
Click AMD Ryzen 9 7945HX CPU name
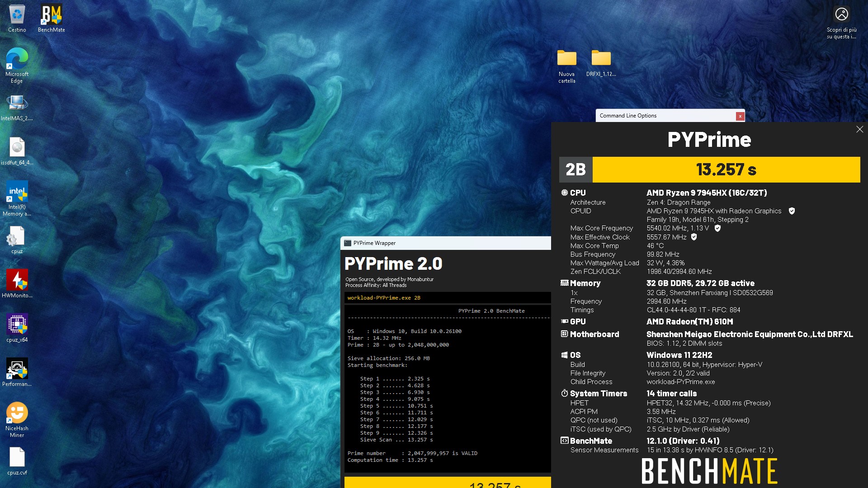point(707,193)
